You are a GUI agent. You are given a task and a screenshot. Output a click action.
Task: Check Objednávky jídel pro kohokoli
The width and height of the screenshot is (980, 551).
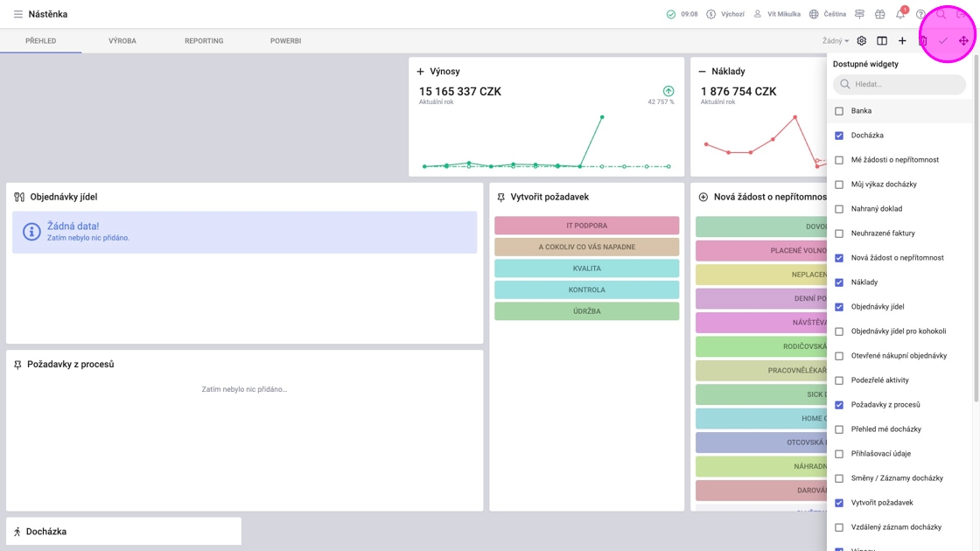[x=839, y=331]
